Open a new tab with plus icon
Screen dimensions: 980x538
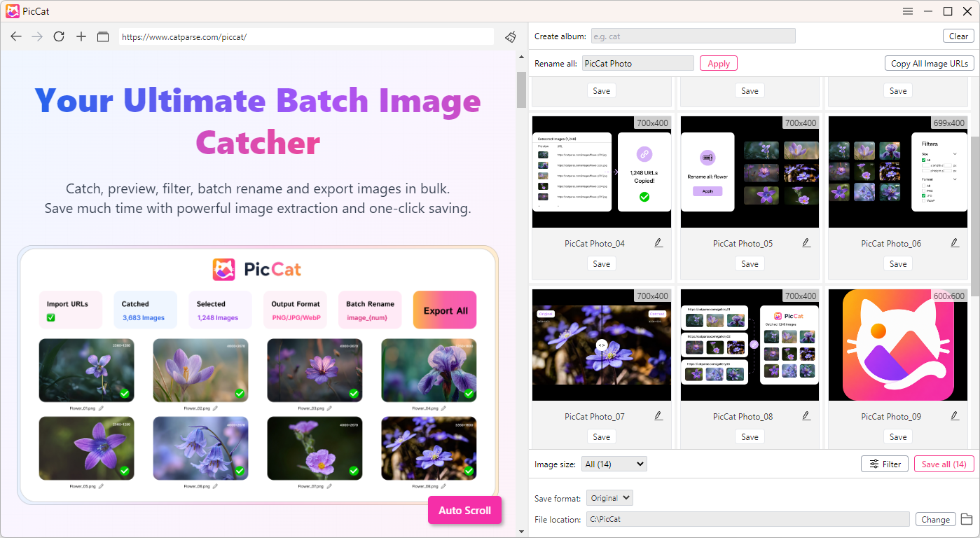[x=81, y=36]
